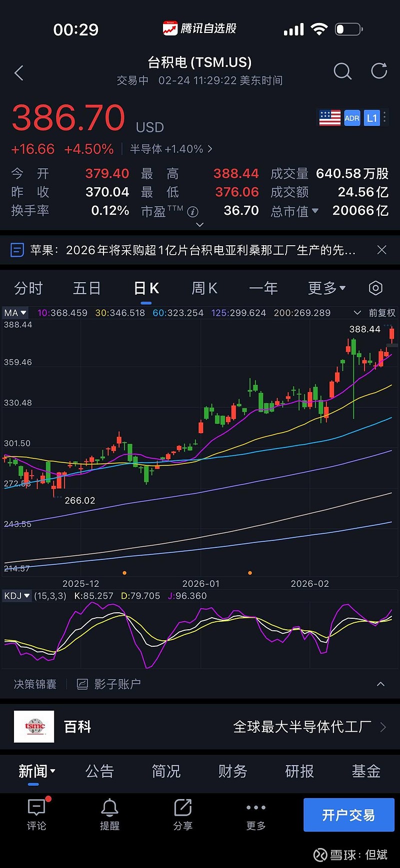
Task: Open the news headline document icon
Action: 17,250
